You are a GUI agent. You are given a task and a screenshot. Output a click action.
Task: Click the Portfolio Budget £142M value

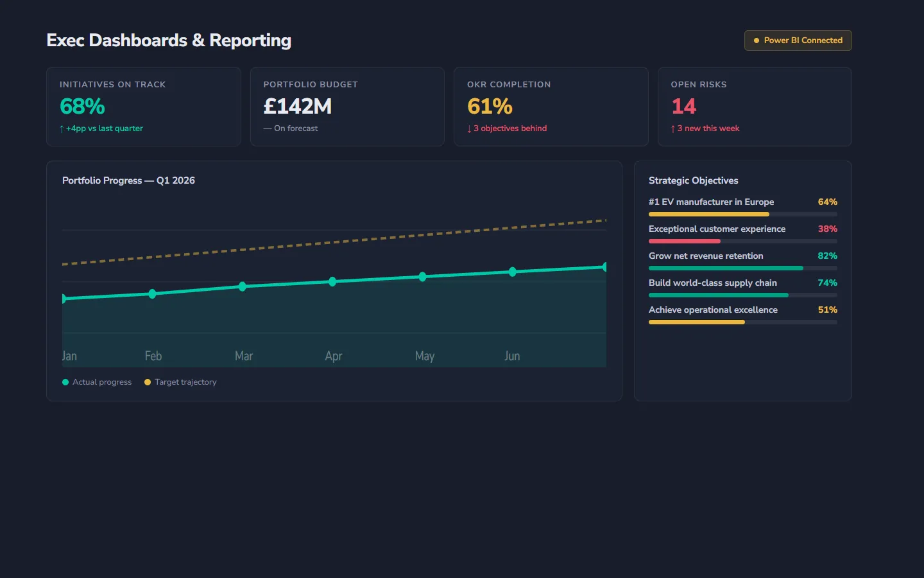tap(298, 106)
